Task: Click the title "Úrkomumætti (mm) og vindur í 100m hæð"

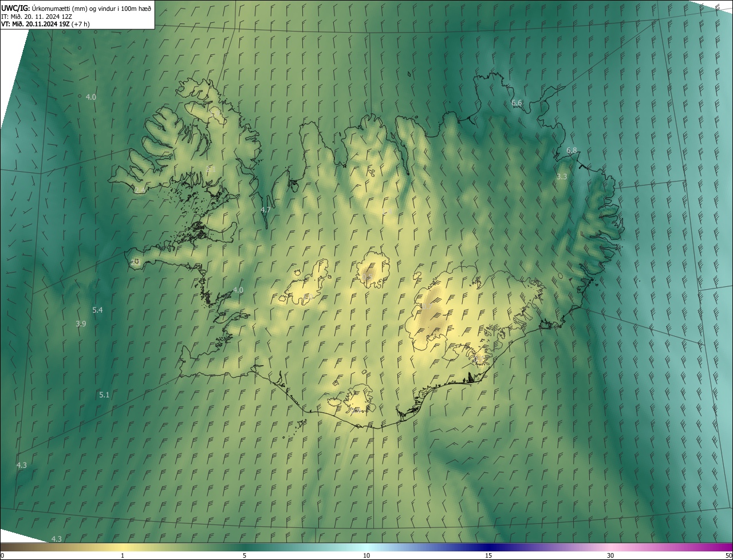Action: pos(92,8)
